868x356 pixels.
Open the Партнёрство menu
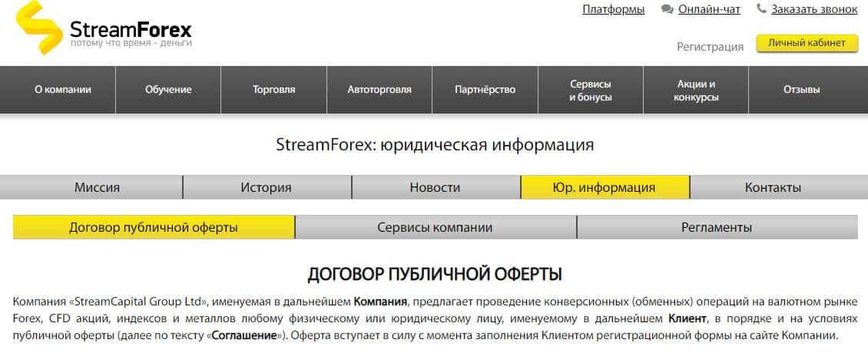pyautogui.click(x=485, y=90)
